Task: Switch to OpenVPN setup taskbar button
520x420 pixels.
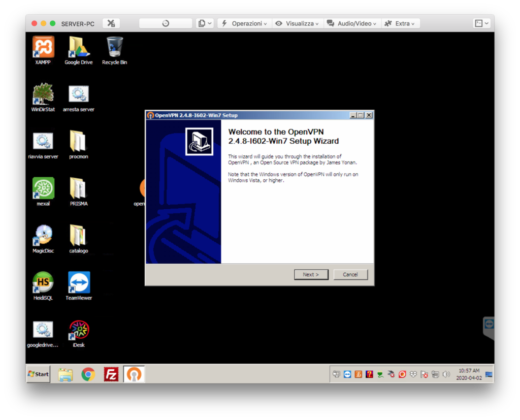Action: click(134, 374)
